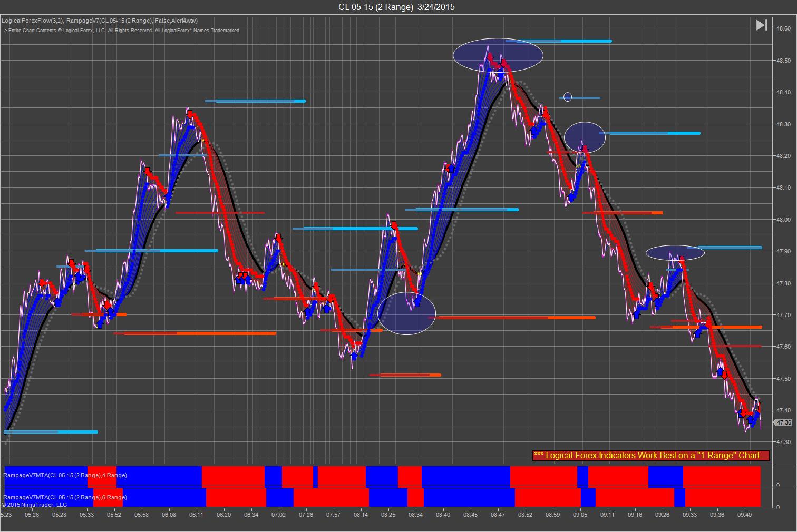
Task: Click the 07:57 time axis label
Action: click(x=334, y=515)
